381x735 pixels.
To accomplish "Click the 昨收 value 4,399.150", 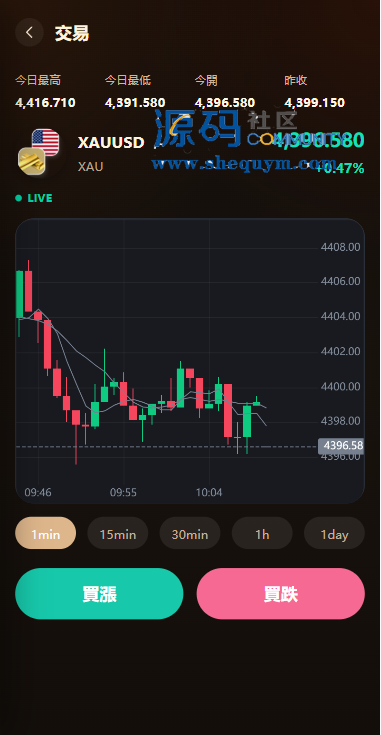I will tap(314, 103).
